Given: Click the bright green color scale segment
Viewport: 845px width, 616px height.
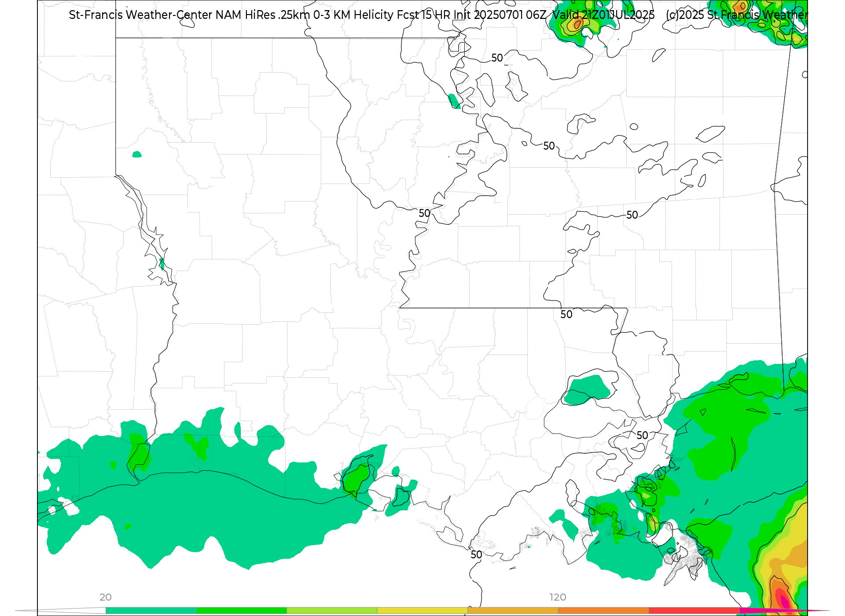Looking at the screenshot, I should pos(242,611).
